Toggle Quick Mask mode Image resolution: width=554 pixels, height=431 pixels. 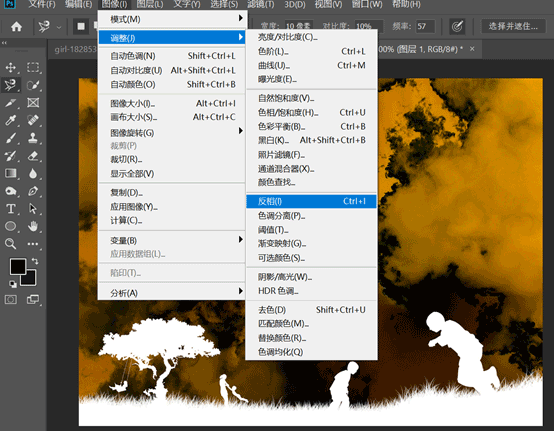pyautogui.click(x=10, y=300)
